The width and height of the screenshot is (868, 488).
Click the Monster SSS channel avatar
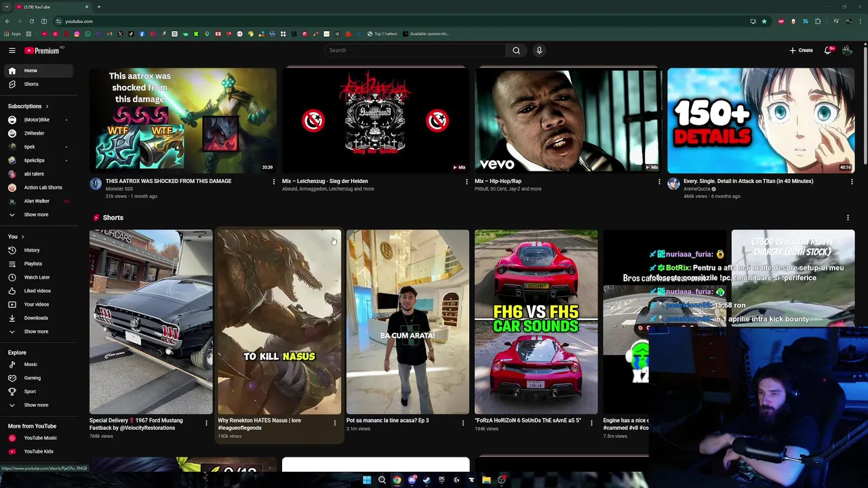(96, 184)
